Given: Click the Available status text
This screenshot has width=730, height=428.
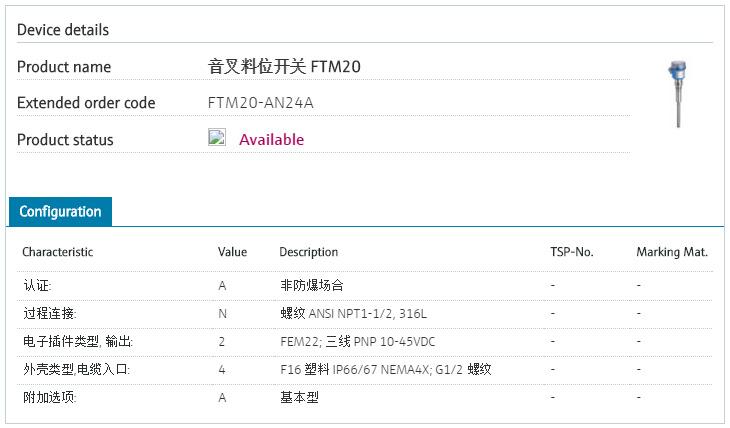Looking at the screenshot, I should (x=271, y=140).
